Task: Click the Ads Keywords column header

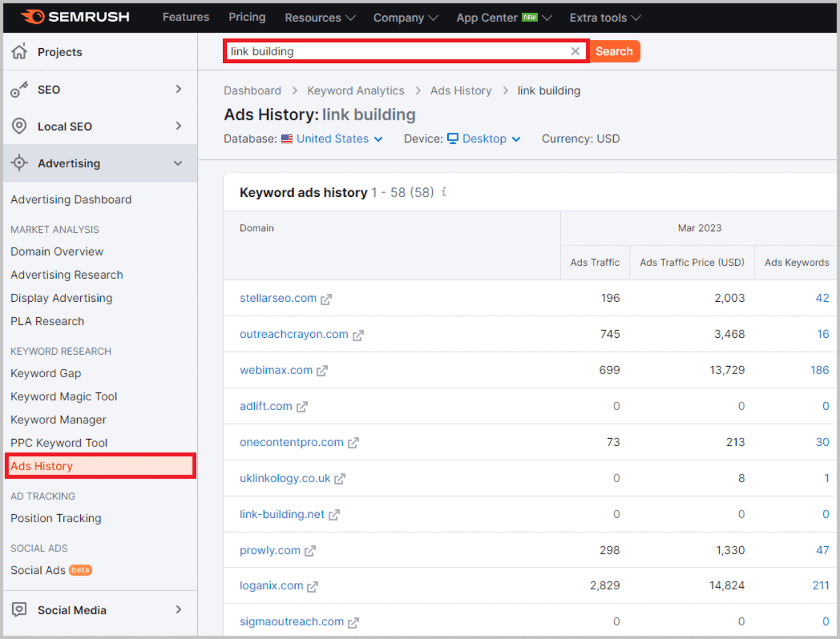Action: click(x=796, y=262)
